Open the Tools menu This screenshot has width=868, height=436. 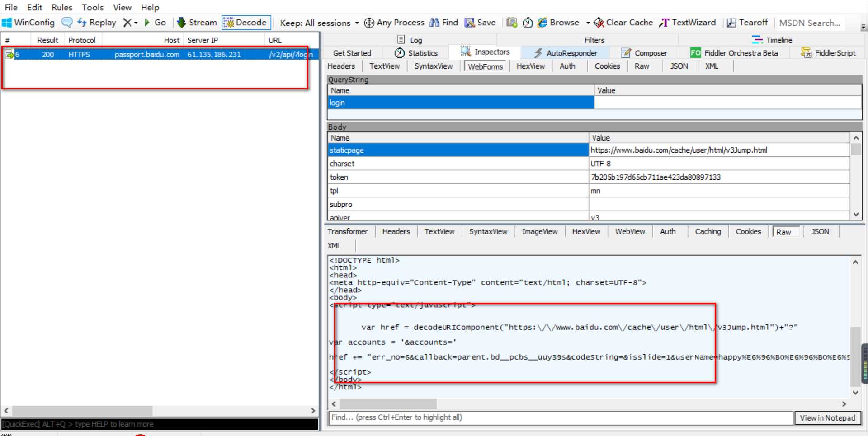click(x=93, y=7)
